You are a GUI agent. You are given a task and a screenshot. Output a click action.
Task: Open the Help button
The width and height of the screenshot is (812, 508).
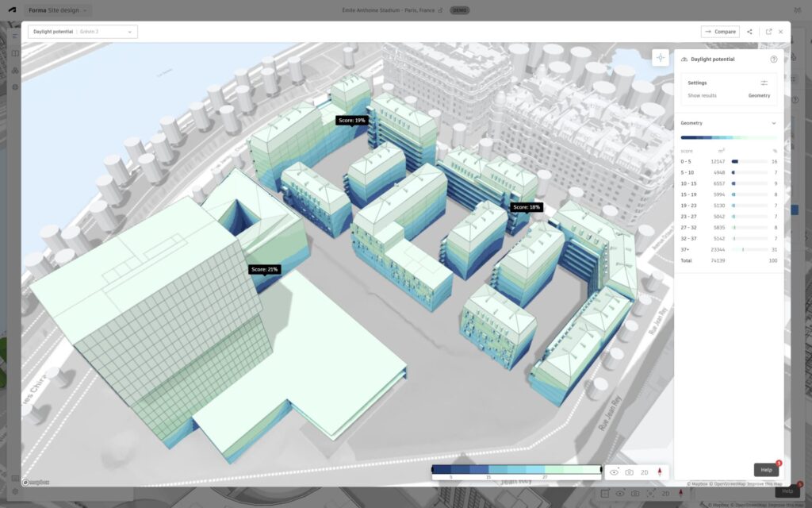766,469
